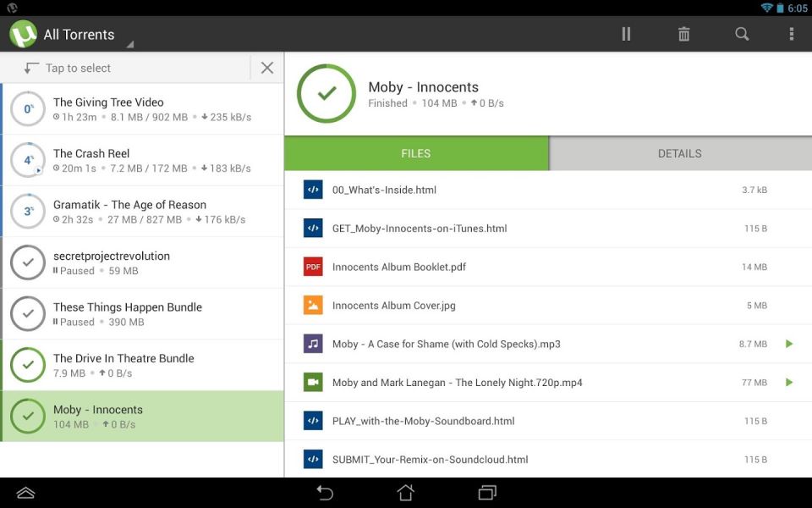Click the uTorrent logo in the top bar
Viewport: 812px width, 508px height.
(x=23, y=34)
